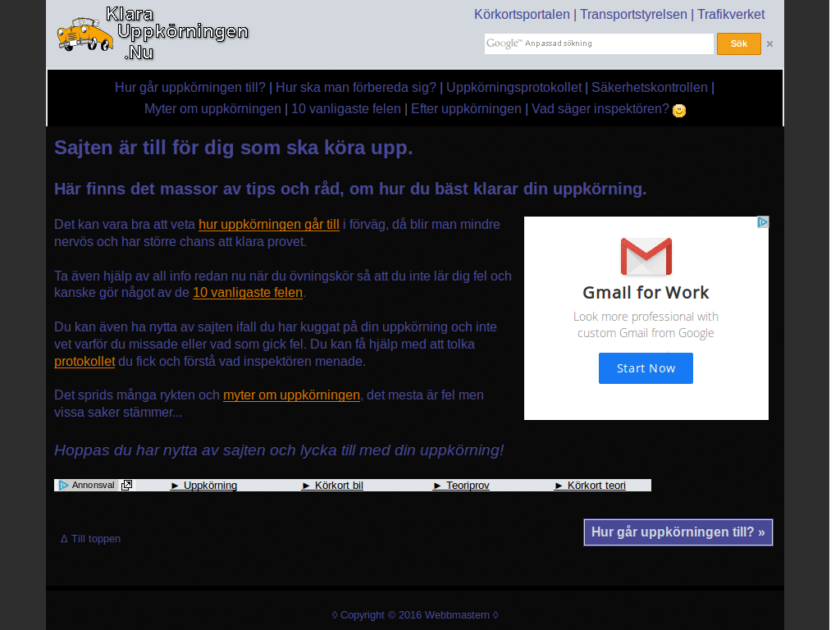840x630 pixels.
Task: Click the heading Sajten är till för dig
Action: click(234, 148)
